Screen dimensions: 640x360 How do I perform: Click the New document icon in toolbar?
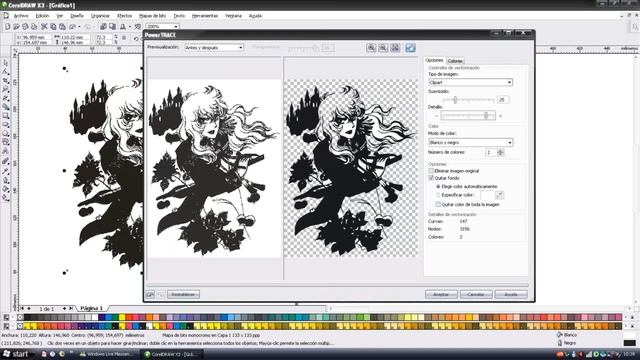[x=7, y=27]
